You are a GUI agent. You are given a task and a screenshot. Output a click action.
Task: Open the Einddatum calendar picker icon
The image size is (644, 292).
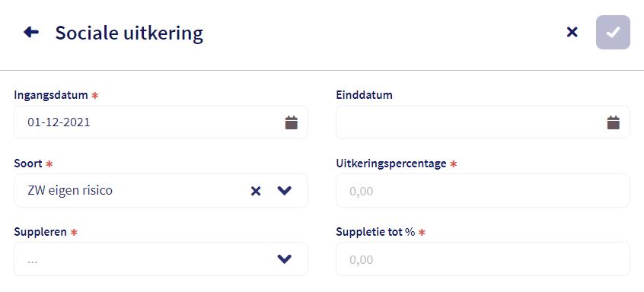[x=614, y=122]
